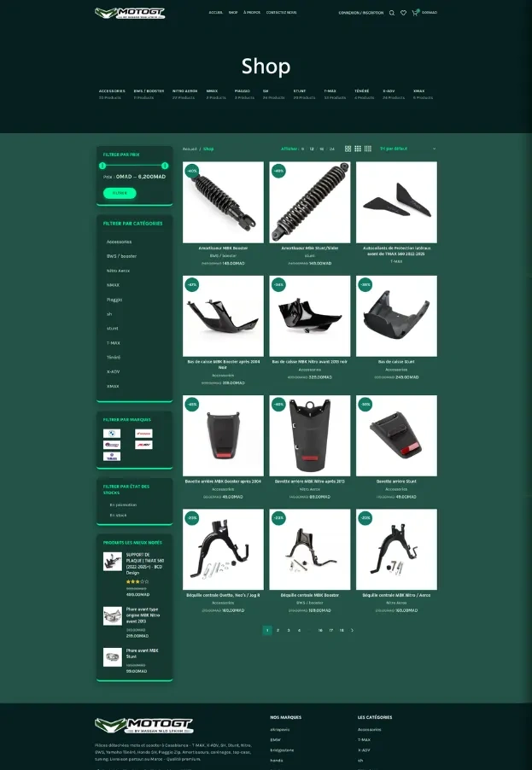Switch to two-column grid view
Viewport: 532px width, 770px height.
[348, 149]
